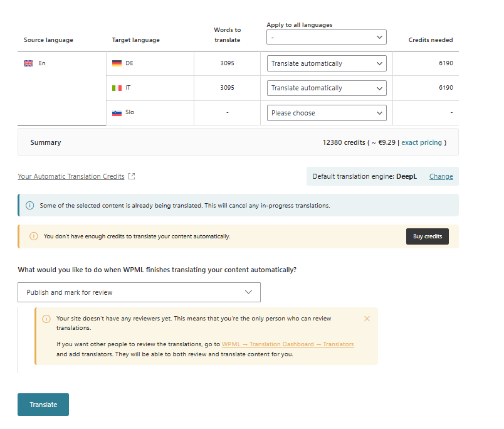This screenshot has height=429, width=504.
Task: Open the Apply to all languages dropdown
Action: 326,37
